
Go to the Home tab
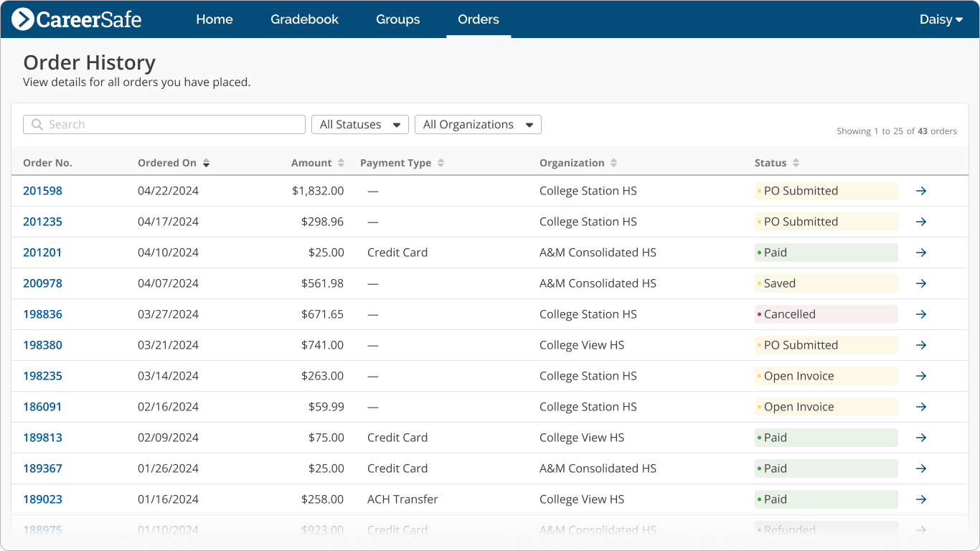click(215, 19)
